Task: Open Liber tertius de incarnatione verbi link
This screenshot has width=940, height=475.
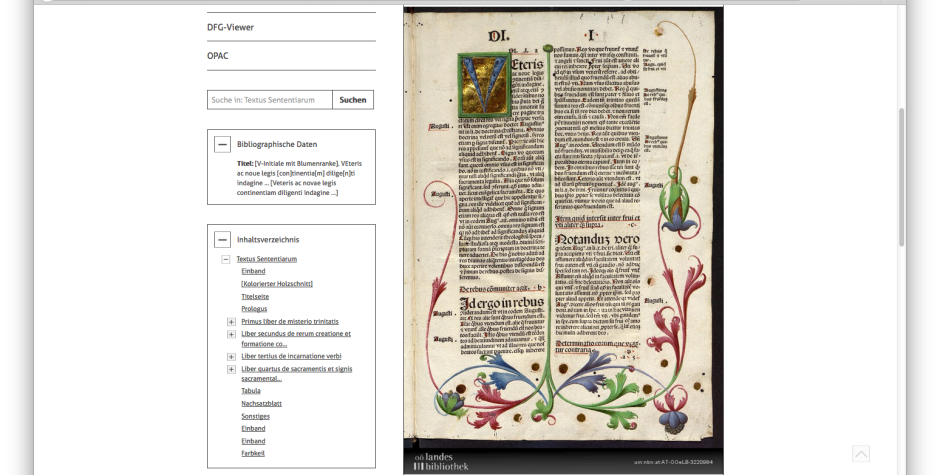Action: (x=291, y=356)
